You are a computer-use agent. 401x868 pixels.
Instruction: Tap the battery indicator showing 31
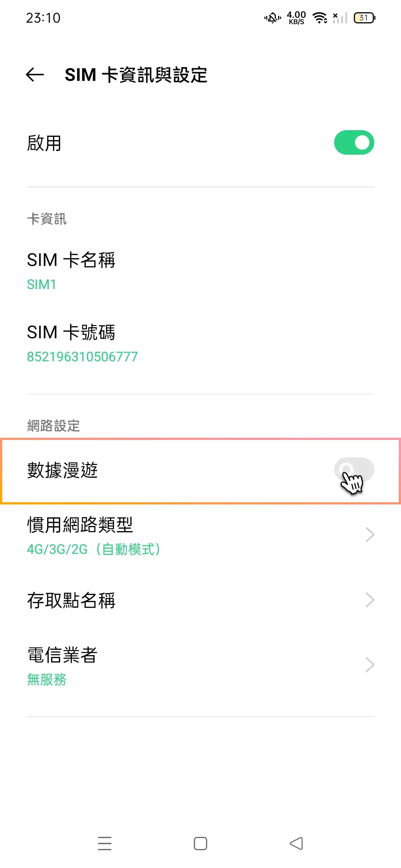(363, 18)
